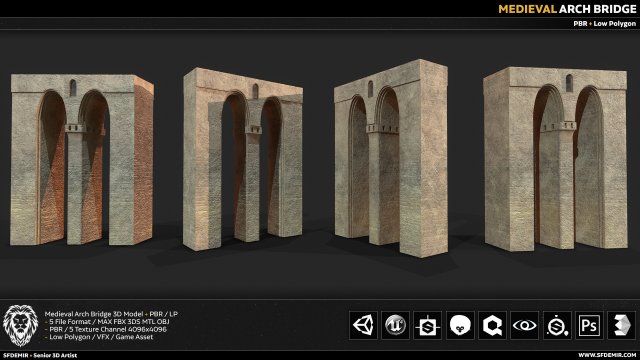The width and height of the screenshot is (640, 360).
Task: Click the eye-shaped viewer logo icon
Action: (x=524, y=325)
